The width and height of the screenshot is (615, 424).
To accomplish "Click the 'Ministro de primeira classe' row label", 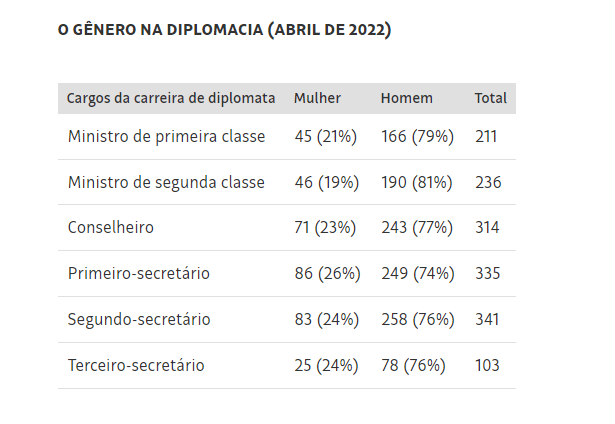I will point(167,136).
